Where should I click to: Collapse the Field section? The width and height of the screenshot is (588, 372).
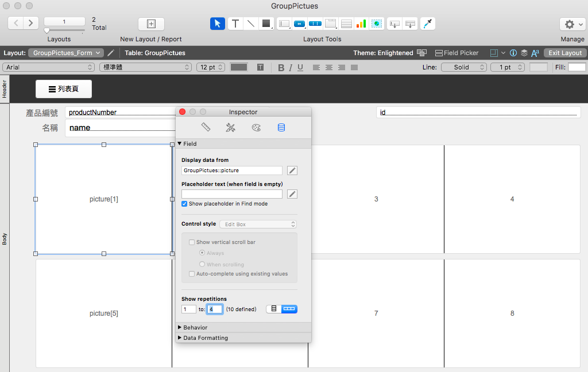click(180, 144)
